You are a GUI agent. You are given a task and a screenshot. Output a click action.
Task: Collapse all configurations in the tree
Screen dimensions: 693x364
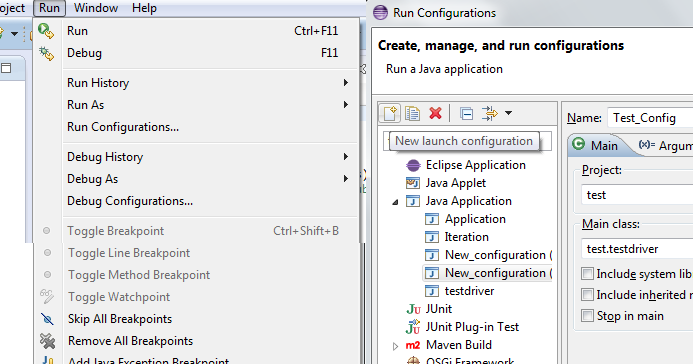click(466, 114)
